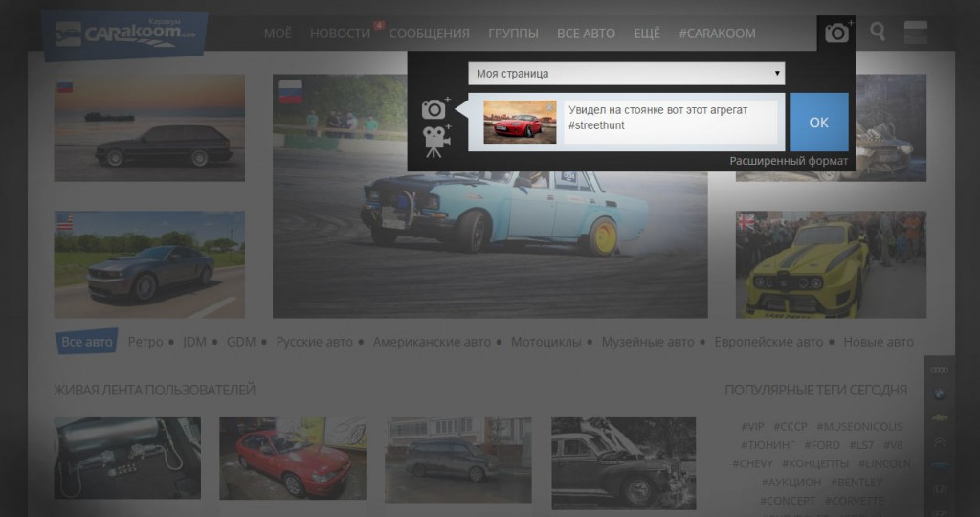Open СООБЩЕНИЯ menu item
Screen dimensions: 980x517
point(430,34)
